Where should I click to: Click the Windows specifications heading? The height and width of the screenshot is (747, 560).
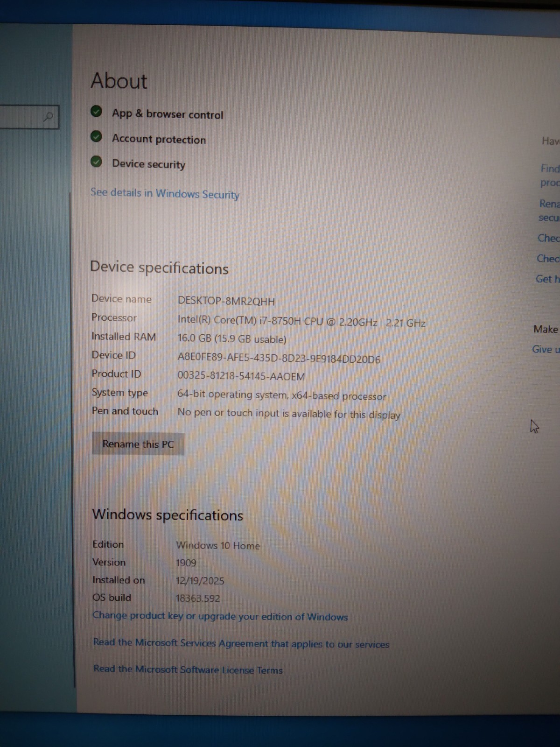[168, 515]
